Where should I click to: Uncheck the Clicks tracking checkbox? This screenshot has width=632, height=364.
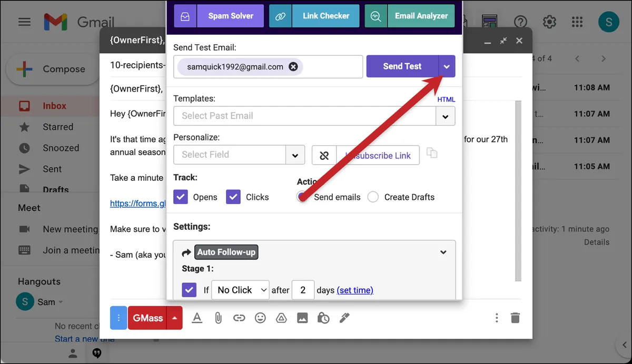pos(233,197)
